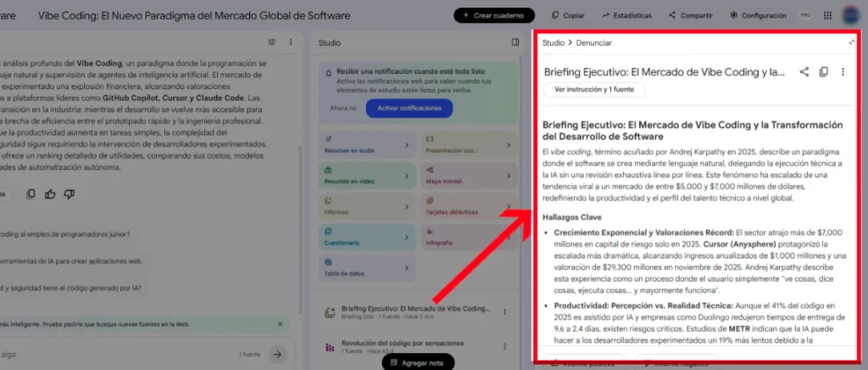Expand the Presentación chevron
868x370 pixels.
[509, 145]
